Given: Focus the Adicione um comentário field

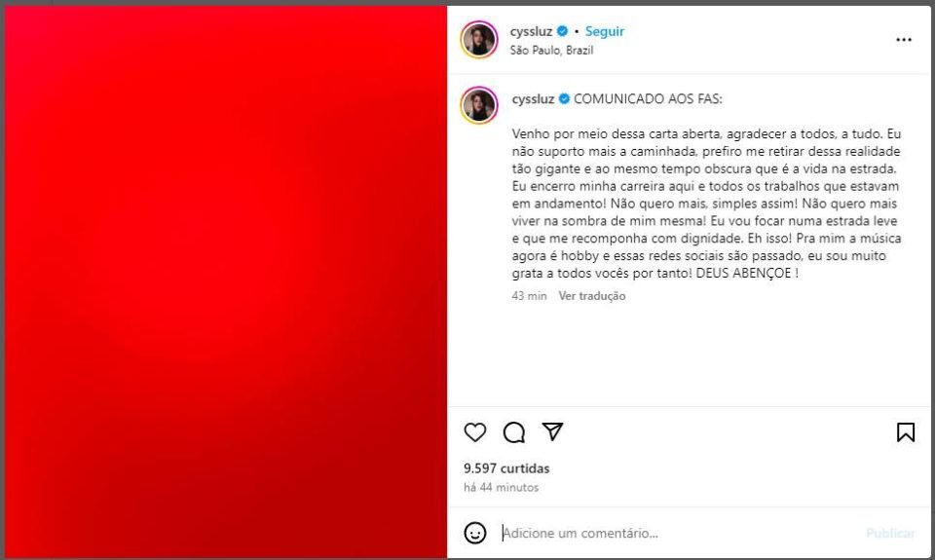Looking at the screenshot, I should (680, 533).
